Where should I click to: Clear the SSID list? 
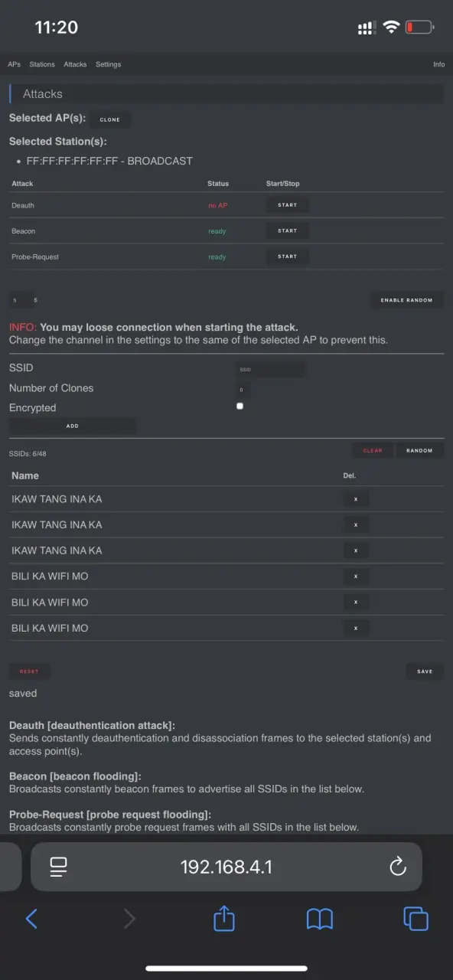tap(373, 450)
